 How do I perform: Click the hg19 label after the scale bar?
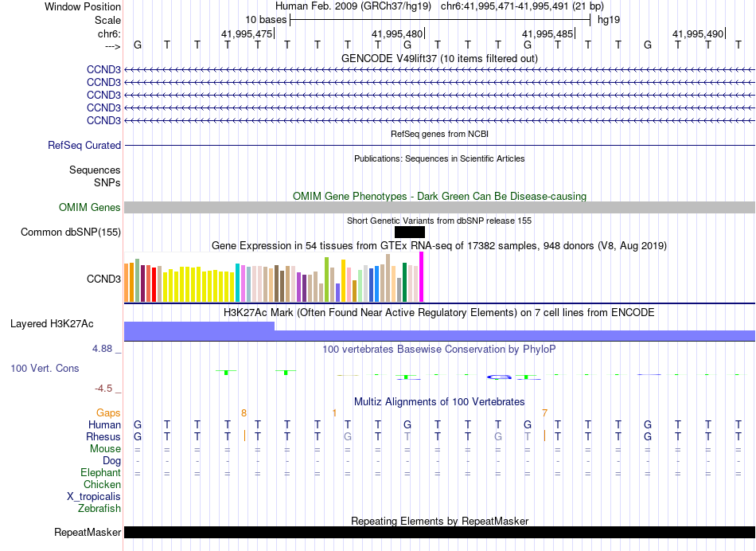pos(609,20)
